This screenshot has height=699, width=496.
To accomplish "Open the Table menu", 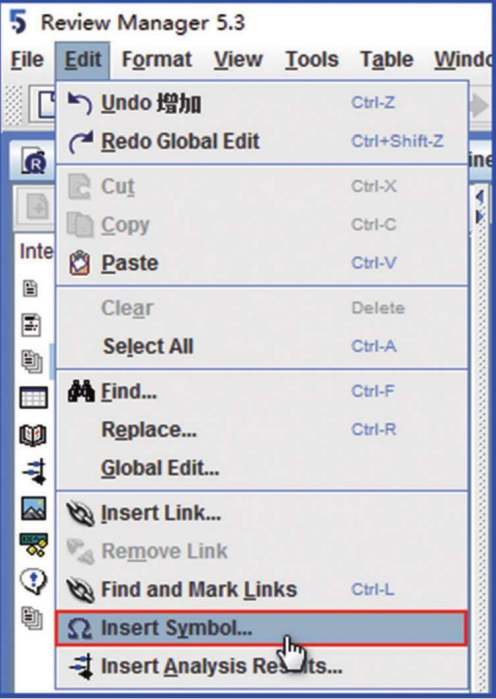I will click(x=387, y=60).
